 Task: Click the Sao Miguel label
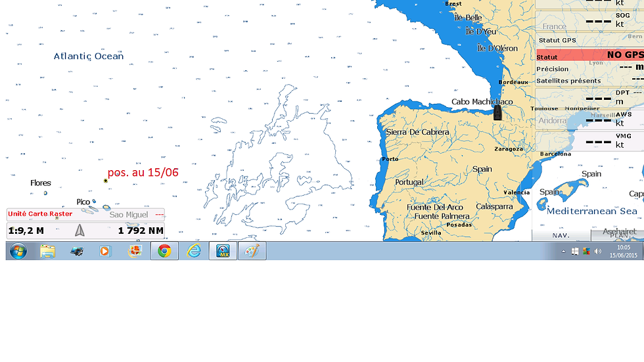coord(129,215)
